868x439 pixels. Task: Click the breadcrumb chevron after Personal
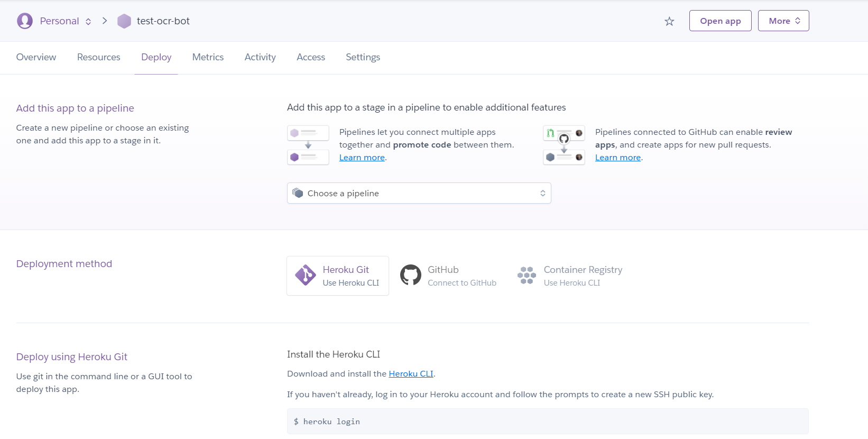tap(105, 21)
